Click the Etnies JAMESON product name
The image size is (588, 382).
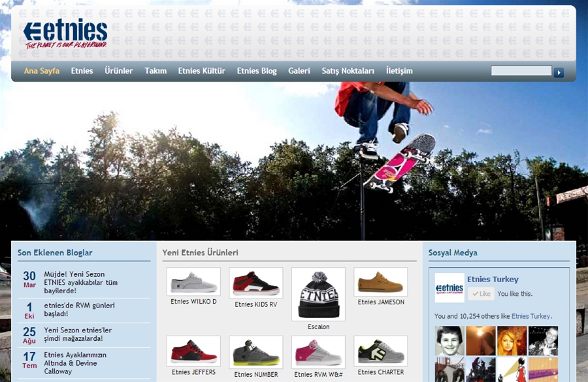click(381, 302)
